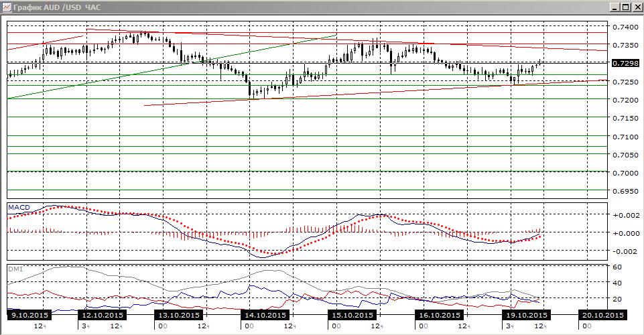The image size is (644, 335).
Task: Click the 40 value on DMI scale
Action: pyautogui.click(x=617, y=283)
